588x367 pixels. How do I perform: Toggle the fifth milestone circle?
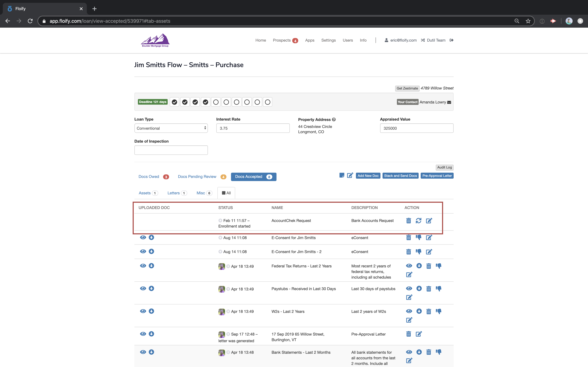216,102
